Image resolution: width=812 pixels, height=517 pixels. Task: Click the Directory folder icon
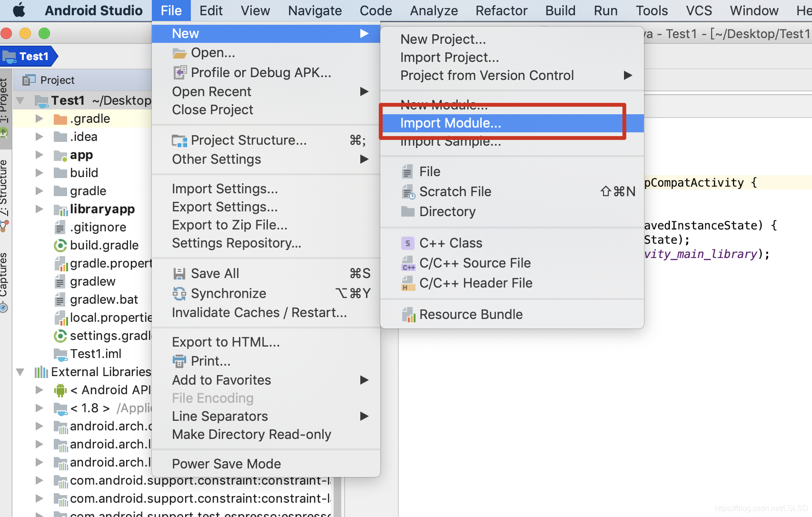click(408, 211)
